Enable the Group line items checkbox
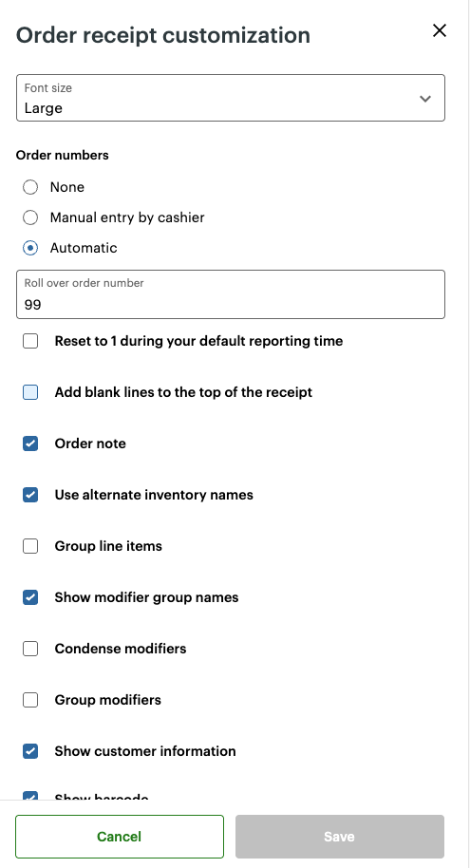Image resolution: width=470 pixels, height=868 pixels. click(30, 546)
